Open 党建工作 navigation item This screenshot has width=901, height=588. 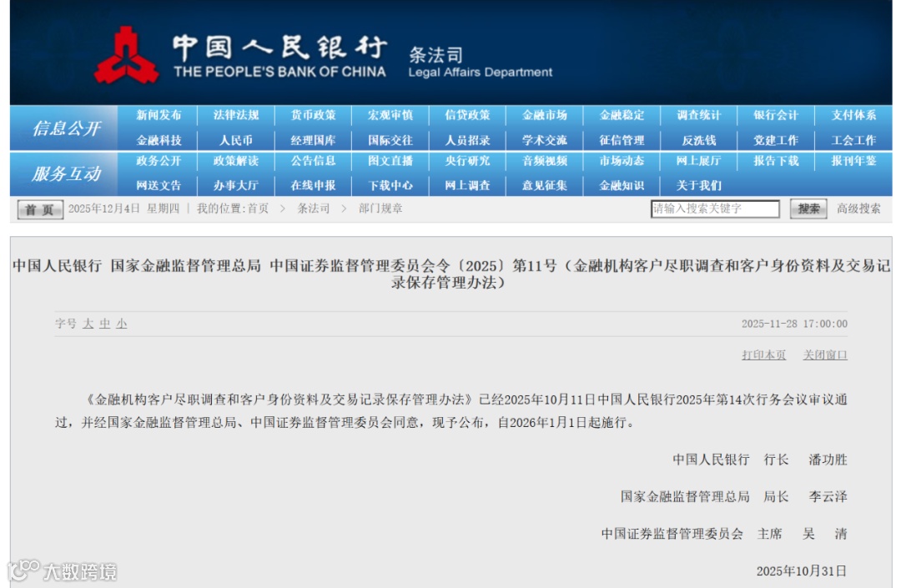click(777, 140)
